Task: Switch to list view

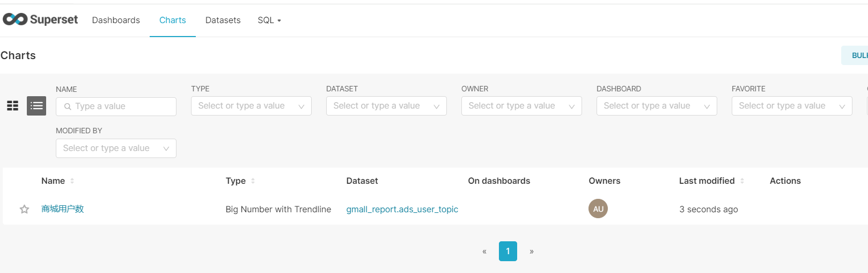Action: click(36, 106)
